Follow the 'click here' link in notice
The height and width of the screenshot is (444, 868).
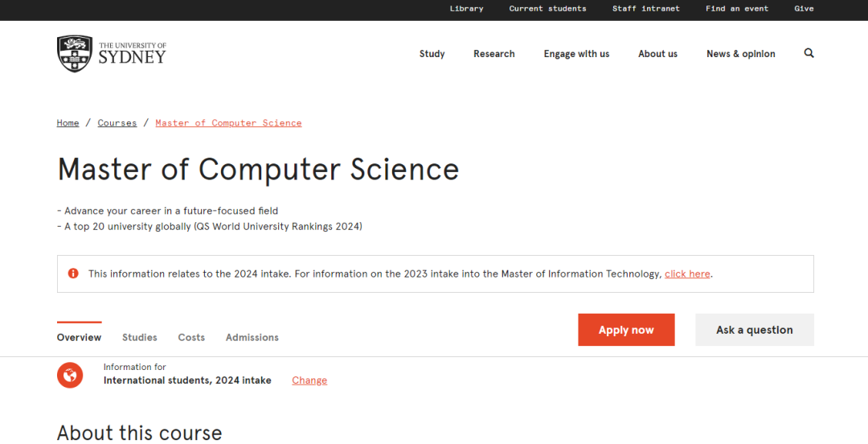pyautogui.click(x=687, y=274)
